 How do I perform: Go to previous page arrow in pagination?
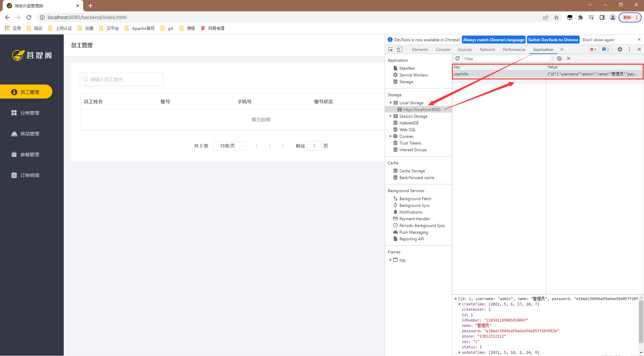pos(257,146)
